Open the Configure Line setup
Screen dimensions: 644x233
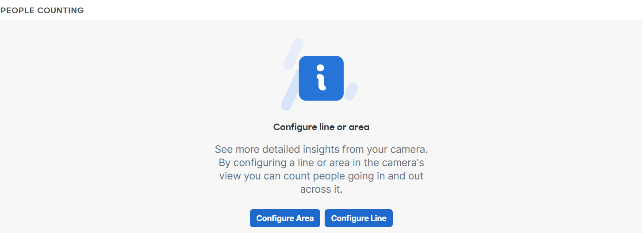pyautogui.click(x=359, y=218)
